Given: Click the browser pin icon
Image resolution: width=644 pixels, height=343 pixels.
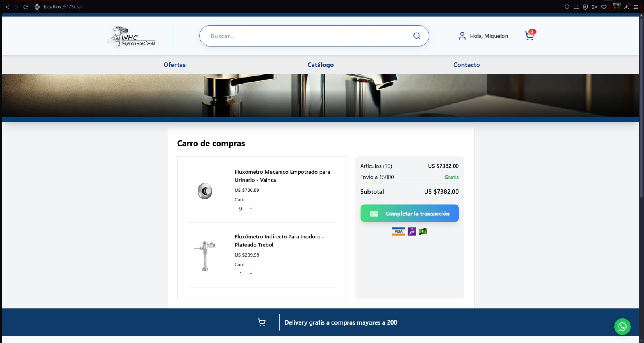Looking at the screenshot, I should point(567,7).
